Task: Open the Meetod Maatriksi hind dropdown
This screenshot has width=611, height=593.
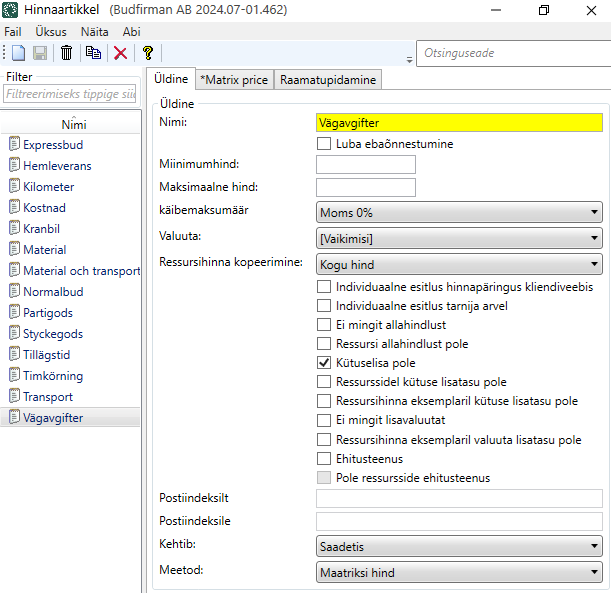Action: 459,573
